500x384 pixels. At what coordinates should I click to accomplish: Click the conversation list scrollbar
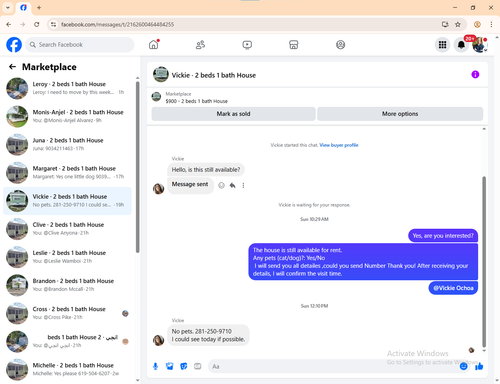(137, 167)
